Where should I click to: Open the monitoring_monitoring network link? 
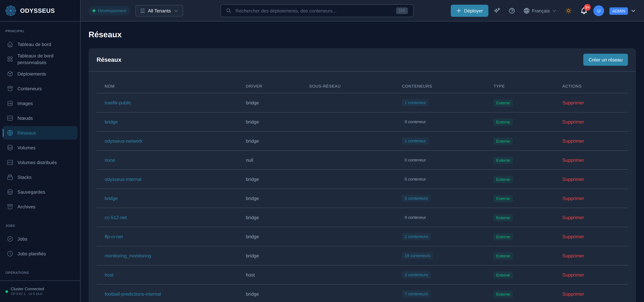128,256
